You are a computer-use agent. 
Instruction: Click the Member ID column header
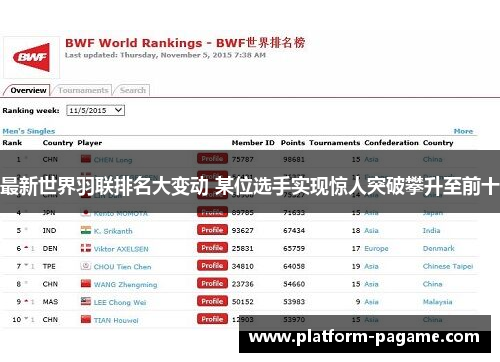click(253, 143)
